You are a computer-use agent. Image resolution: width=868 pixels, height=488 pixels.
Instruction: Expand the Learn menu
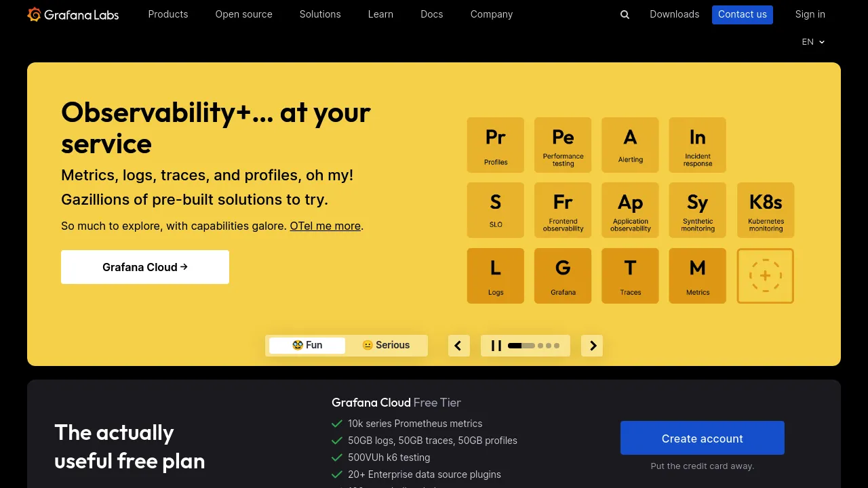380,14
